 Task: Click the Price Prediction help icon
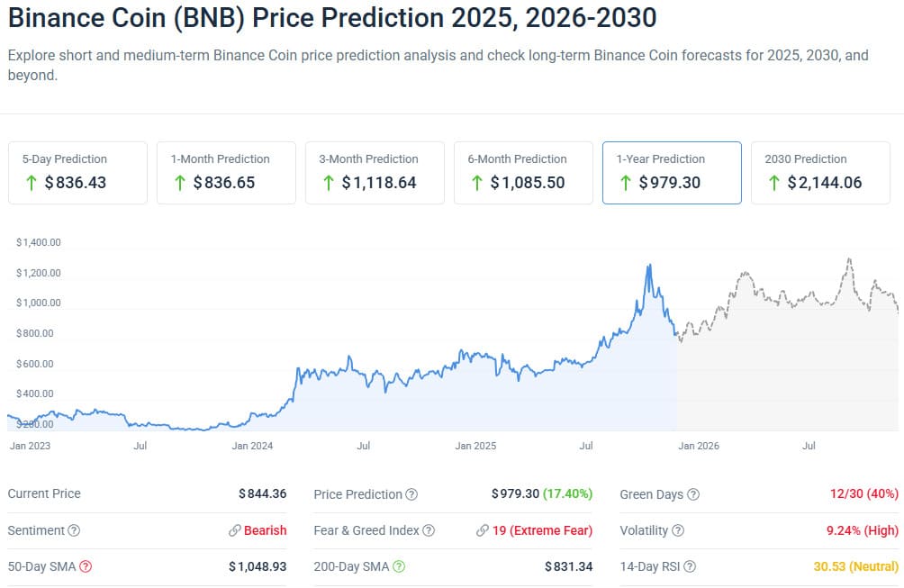pos(411,494)
